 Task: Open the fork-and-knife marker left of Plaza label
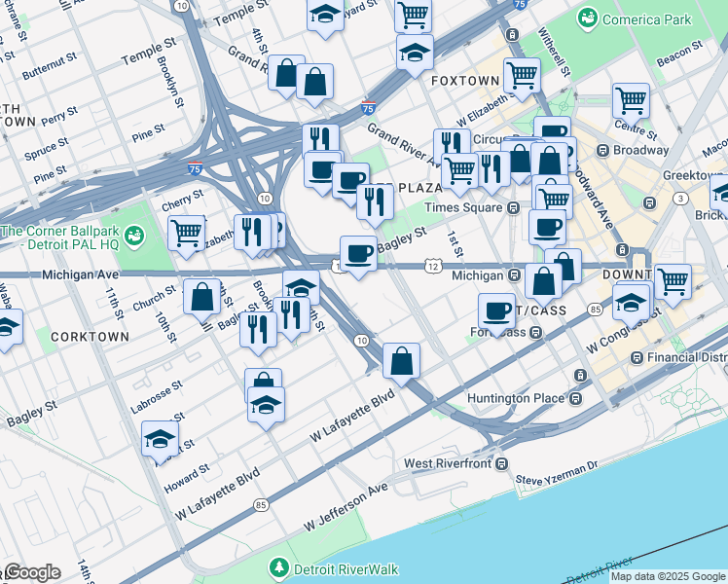click(375, 204)
